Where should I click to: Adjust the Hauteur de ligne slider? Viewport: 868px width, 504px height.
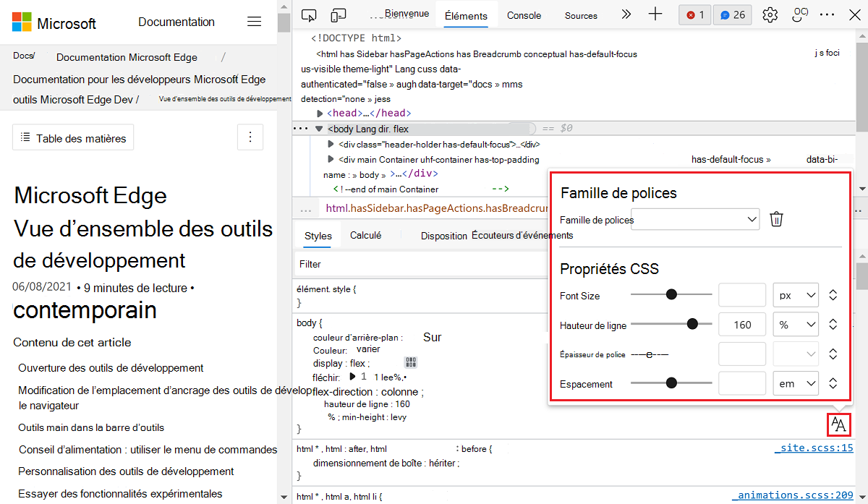point(671,324)
